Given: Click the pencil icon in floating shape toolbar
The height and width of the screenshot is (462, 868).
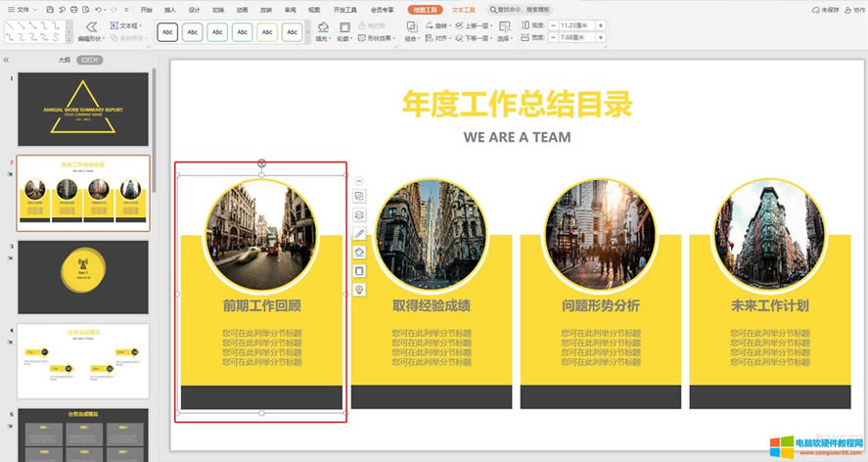Looking at the screenshot, I should tap(359, 233).
